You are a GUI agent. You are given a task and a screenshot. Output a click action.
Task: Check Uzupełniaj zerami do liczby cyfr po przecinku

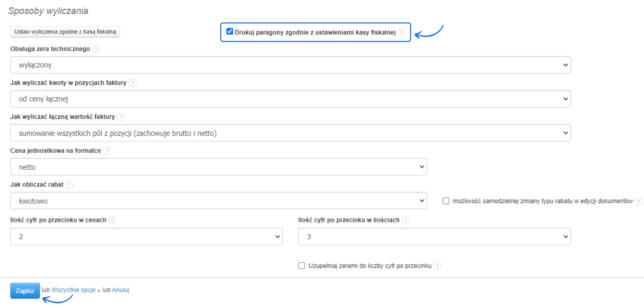302,266
